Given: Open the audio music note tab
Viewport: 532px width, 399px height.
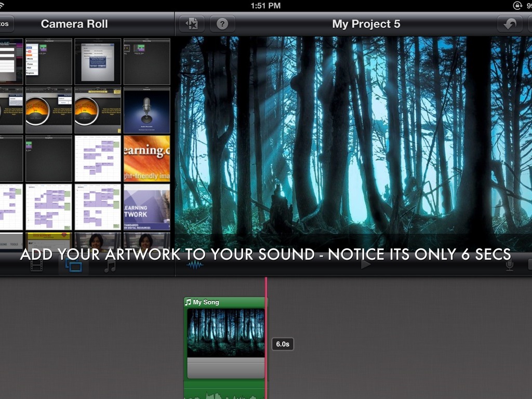Looking at the screenshot, I should [110, 266].
